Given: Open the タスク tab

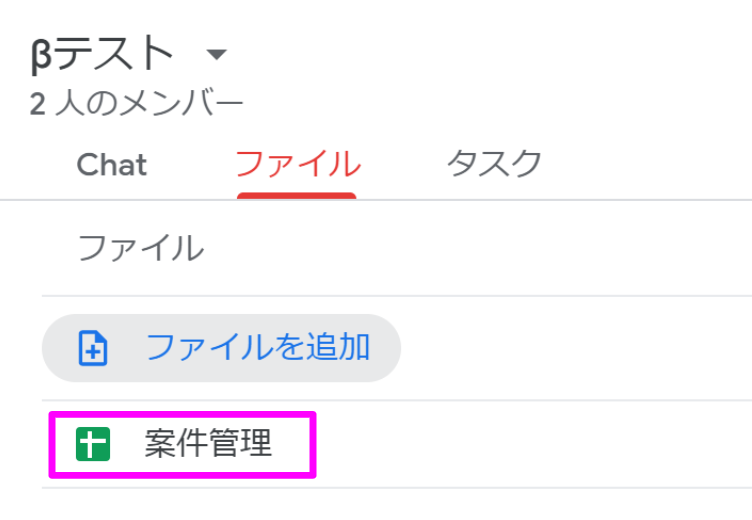Looking at the screenshot, I should point(494,164).
